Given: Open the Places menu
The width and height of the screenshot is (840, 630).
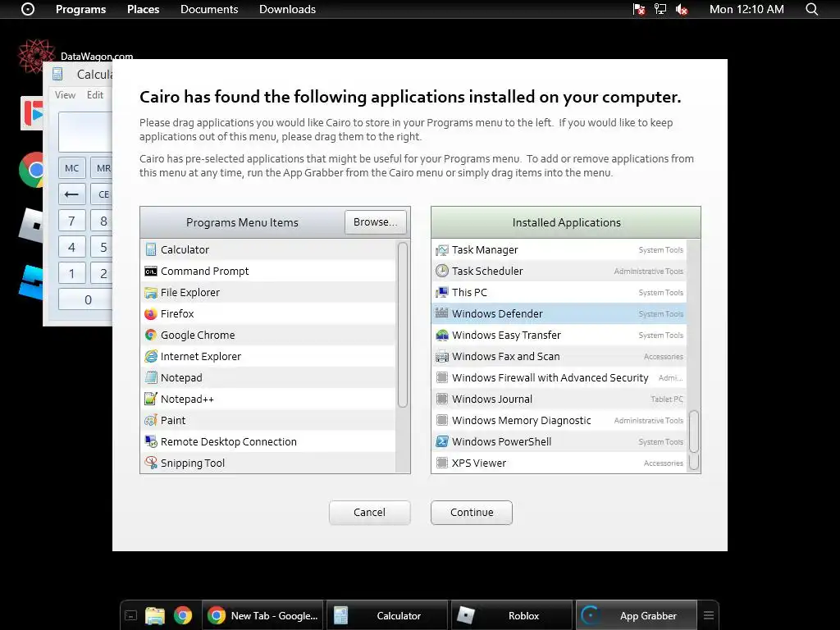Looking at the screenshot, I should point(143,9).
